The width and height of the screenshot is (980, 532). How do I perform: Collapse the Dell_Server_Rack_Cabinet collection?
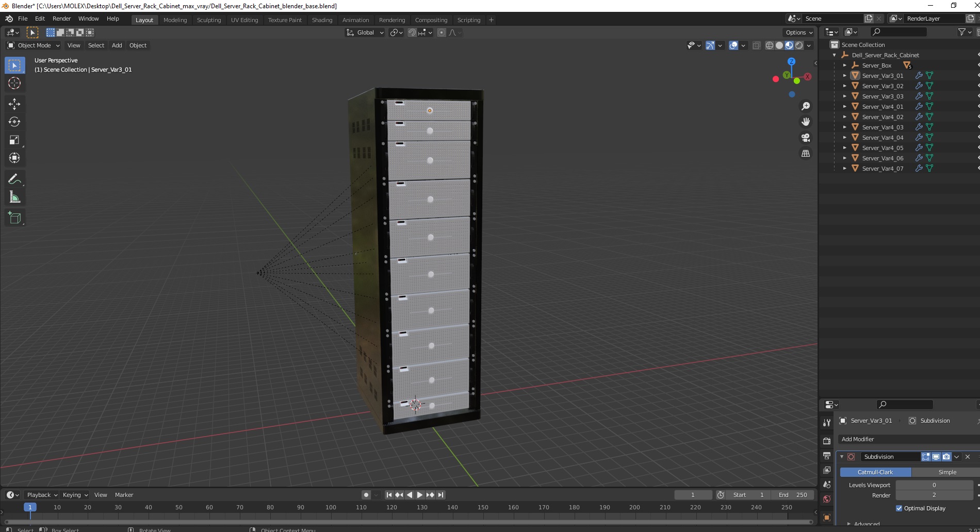tap(834, 55)
